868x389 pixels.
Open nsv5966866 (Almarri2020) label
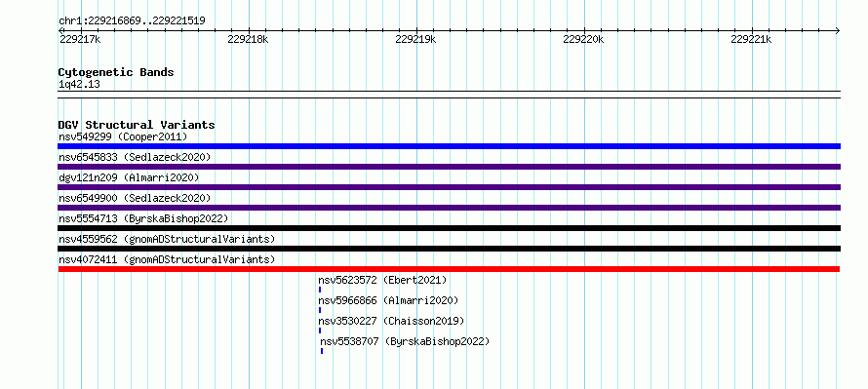tap(388, 300)
